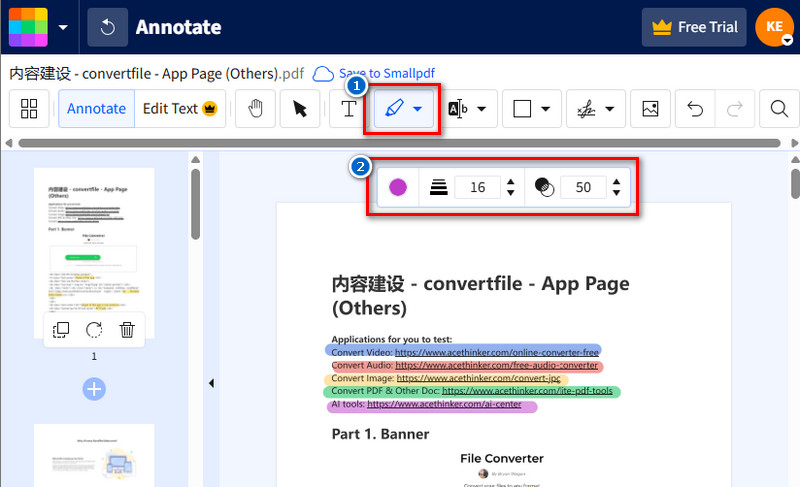The width and height of the screenshot is (800, 487).
Task: Click the redo arrow
Action: [x=735, y=109]
